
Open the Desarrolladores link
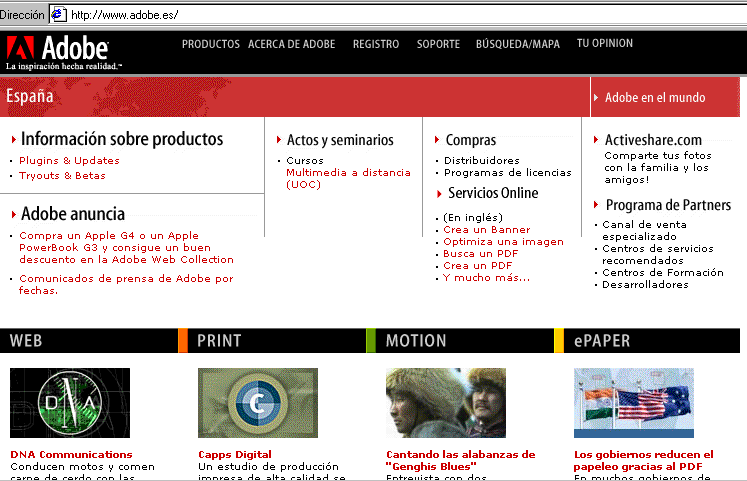645,285
